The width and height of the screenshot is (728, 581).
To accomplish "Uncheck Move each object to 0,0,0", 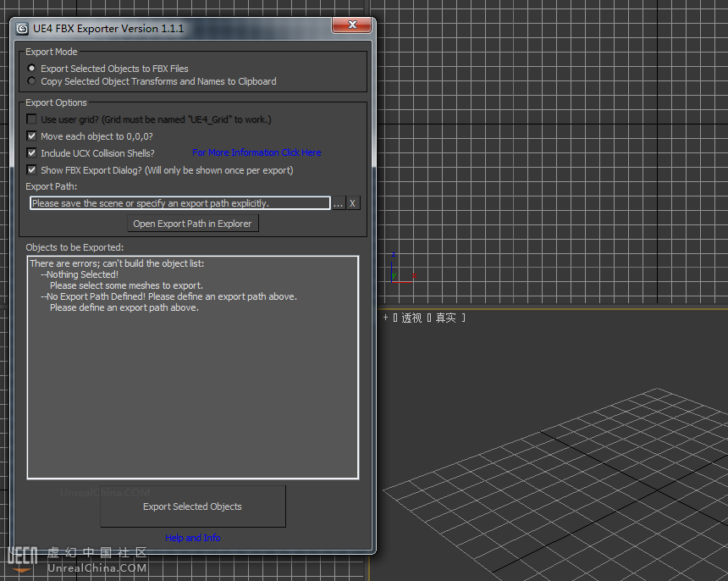I will coord(31,136).
